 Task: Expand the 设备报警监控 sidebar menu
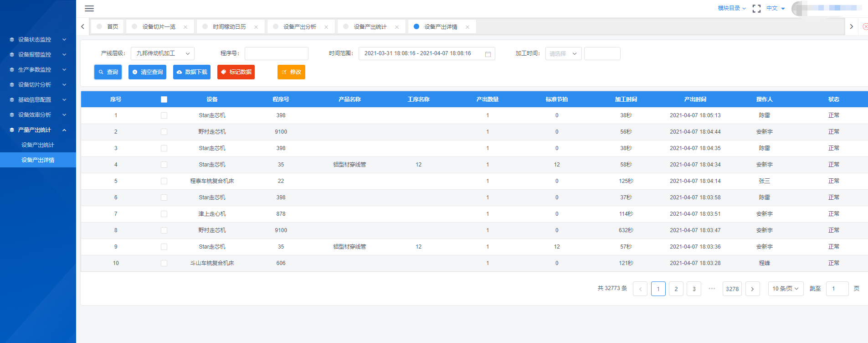coord(38,55)
